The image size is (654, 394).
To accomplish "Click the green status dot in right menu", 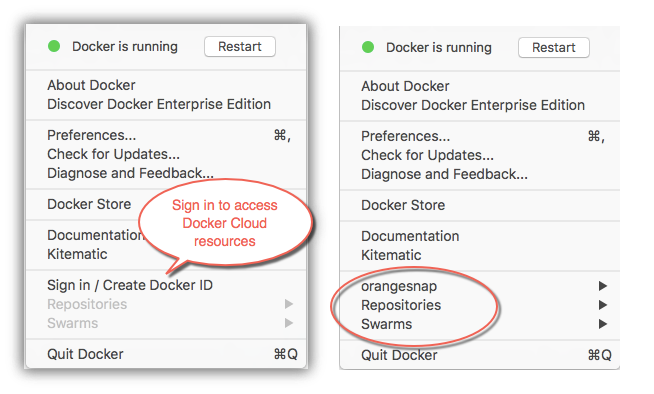I will (x=368, y=47).
